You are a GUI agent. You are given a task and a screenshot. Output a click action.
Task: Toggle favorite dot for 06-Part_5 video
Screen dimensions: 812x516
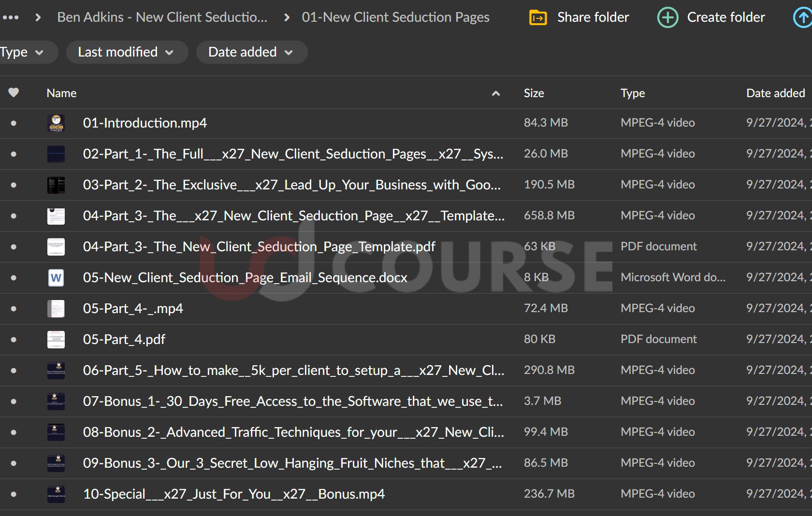point(14,371)
